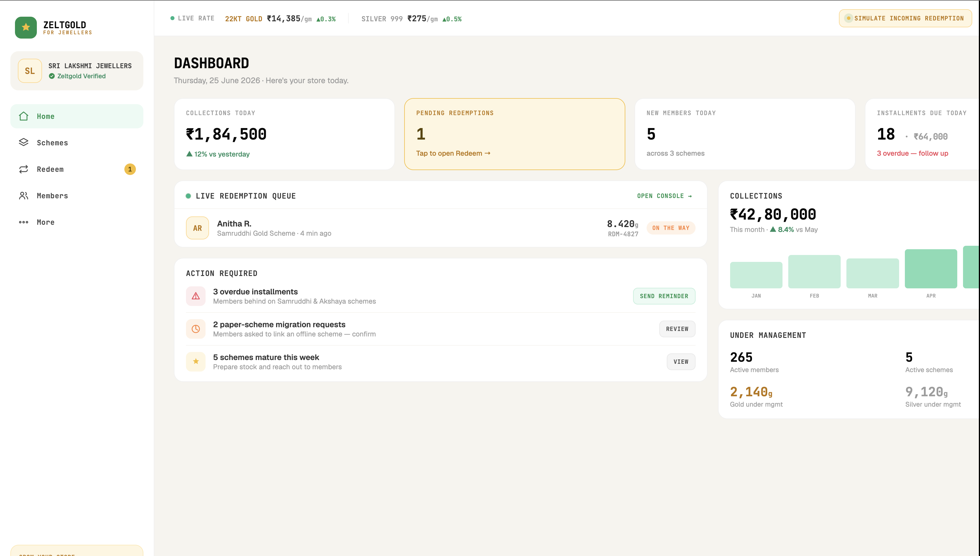980x556 pixels.
Task: Click the SL store avatar
Action: (x=30, y=71)
